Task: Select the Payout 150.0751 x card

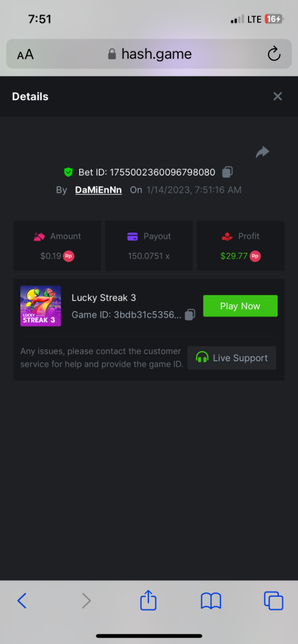Action: click(x=149, y=246)
